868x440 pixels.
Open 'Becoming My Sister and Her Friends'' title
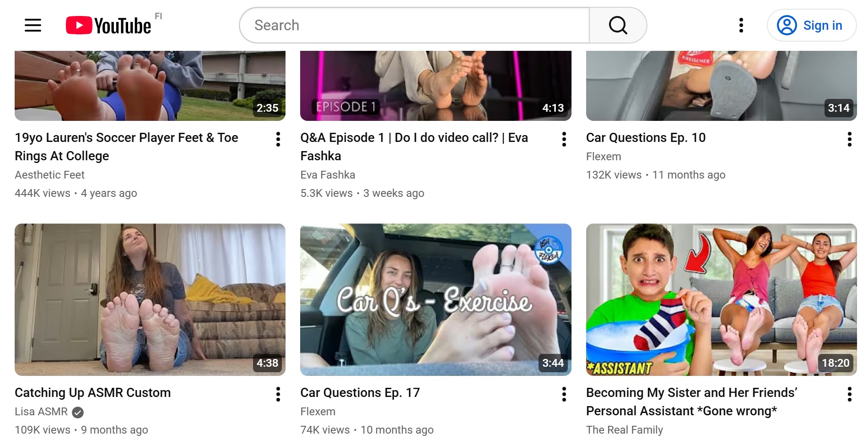click(691, 402)
